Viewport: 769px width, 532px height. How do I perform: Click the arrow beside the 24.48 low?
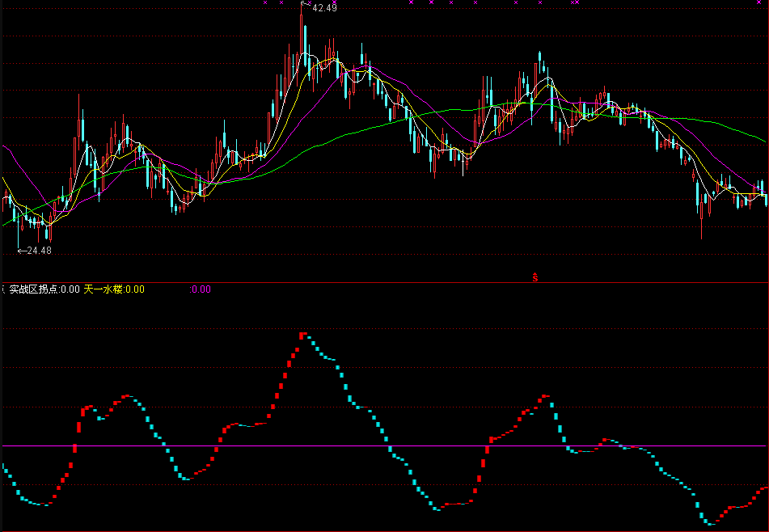point(21,251)
